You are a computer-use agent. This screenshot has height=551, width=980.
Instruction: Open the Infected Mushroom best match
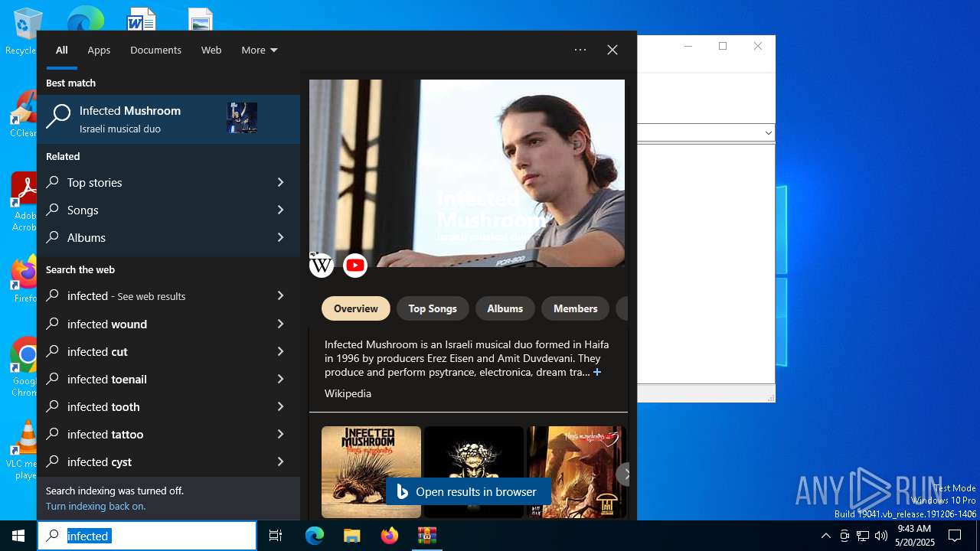168,119
